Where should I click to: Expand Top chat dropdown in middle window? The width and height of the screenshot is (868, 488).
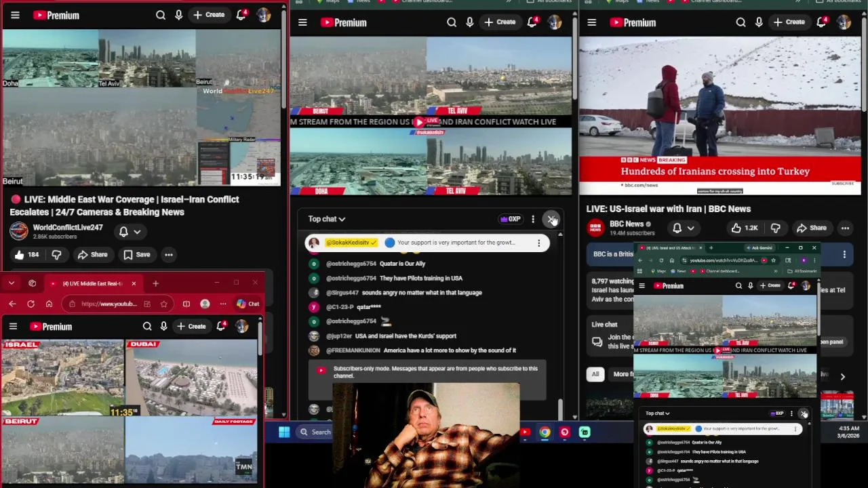click(x=327, y=219)
